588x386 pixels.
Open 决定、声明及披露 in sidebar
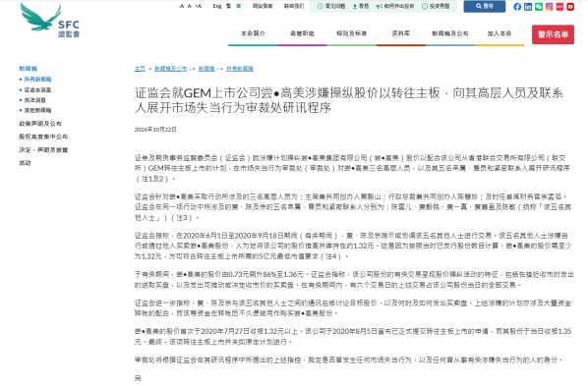click(43, 150)
